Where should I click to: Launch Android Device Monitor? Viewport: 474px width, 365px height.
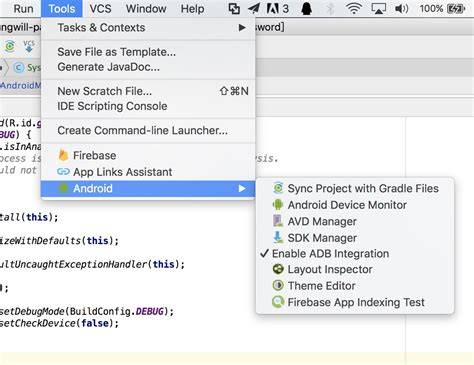pyautogui.click(x=355, y=205)
